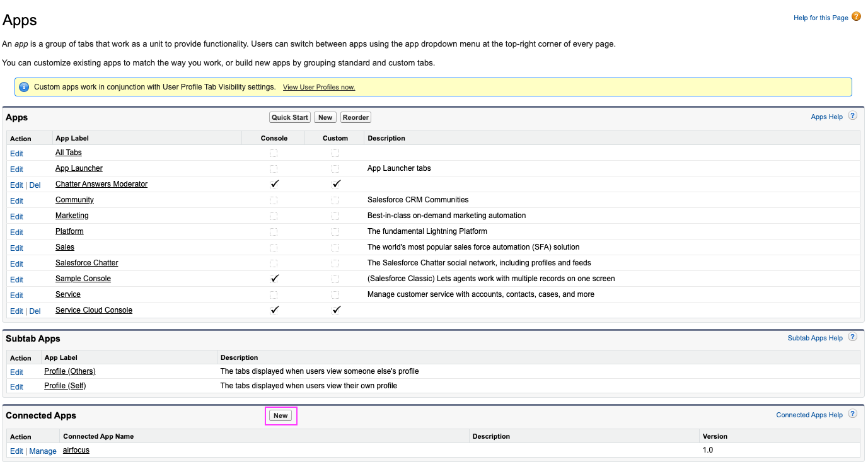Open the Sales app label
The width and height of the screenshot is (868, 474).
coord(65,247)
